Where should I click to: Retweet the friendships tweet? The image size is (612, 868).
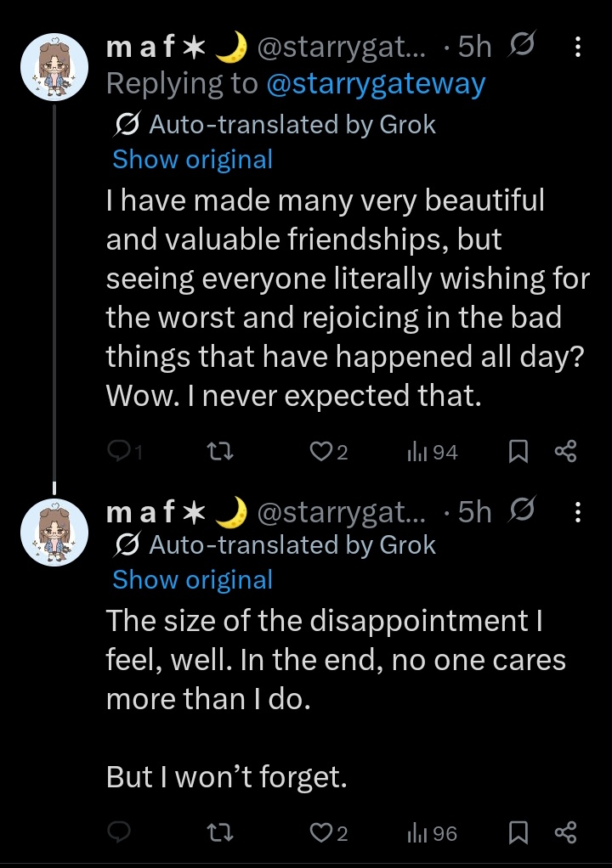coord(220,453)
